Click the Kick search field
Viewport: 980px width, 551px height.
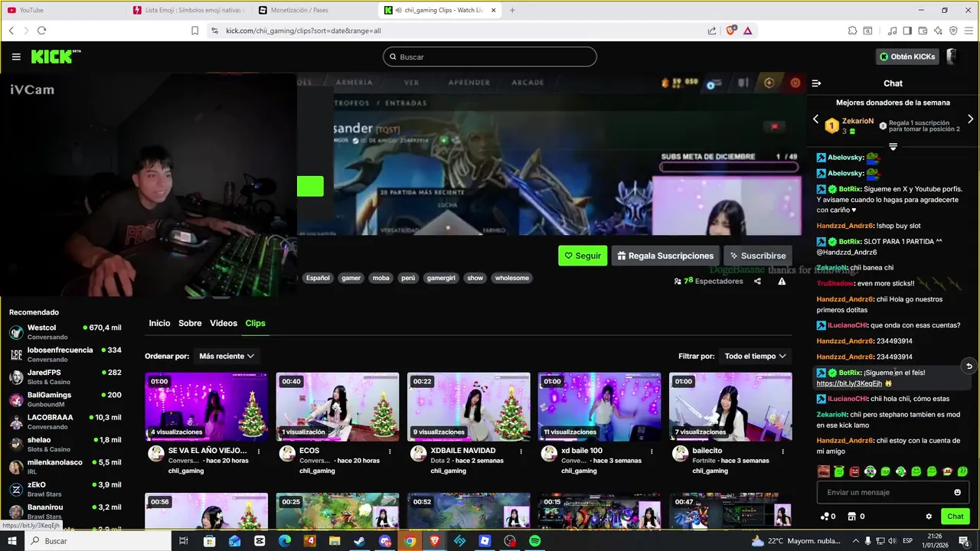[x=490, y=57]
